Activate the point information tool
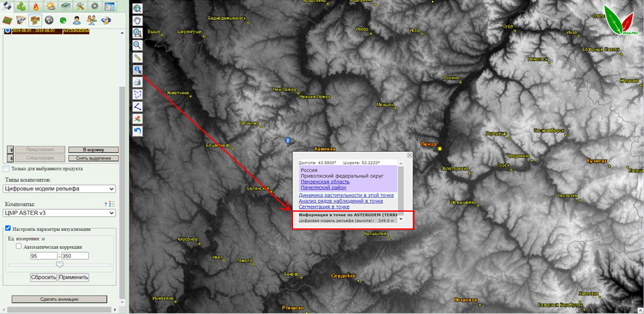The width and height of the screenshot is (644, 314). (x=138, y=69)
